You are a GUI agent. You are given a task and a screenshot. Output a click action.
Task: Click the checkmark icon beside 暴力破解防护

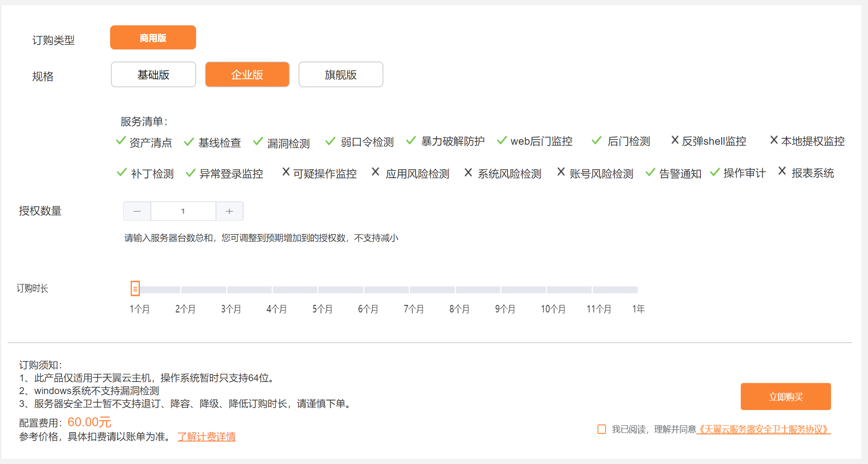tap(411, 140)
